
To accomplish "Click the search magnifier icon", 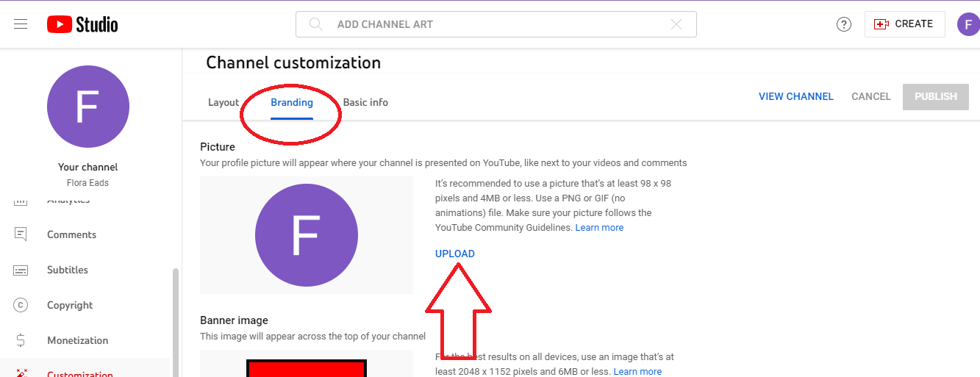I will pyautogui.click(x=316, y=24).
